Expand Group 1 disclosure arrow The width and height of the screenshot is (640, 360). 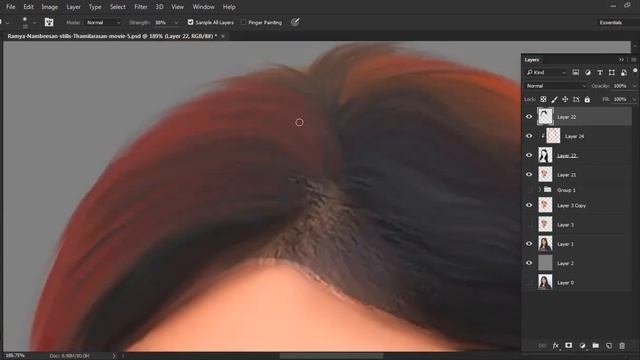[540, 189]
